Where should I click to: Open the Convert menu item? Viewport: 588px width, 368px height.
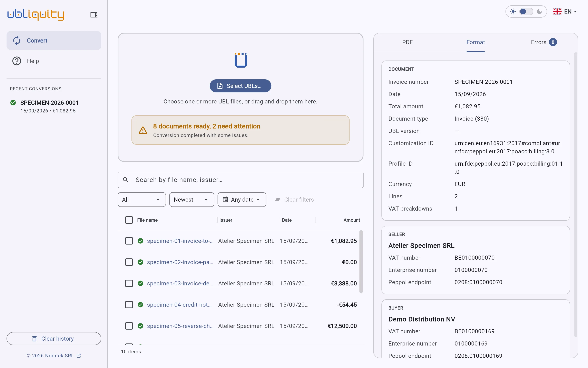(x=54, y=40)
